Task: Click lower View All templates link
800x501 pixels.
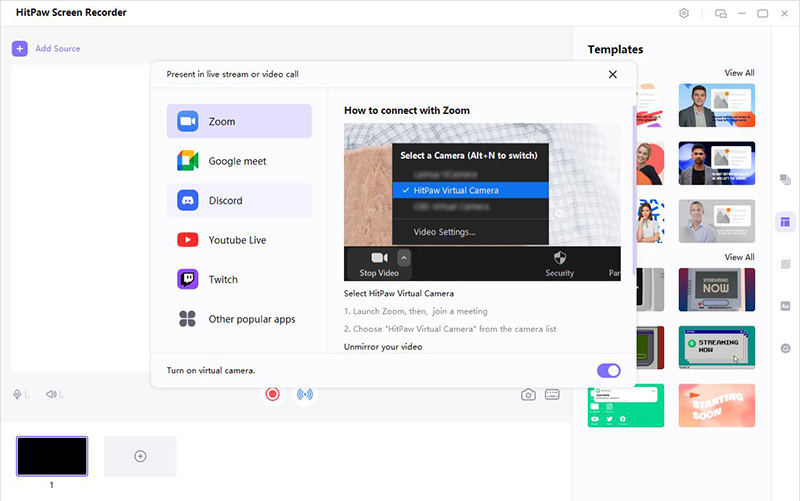Action: [739, 257]
